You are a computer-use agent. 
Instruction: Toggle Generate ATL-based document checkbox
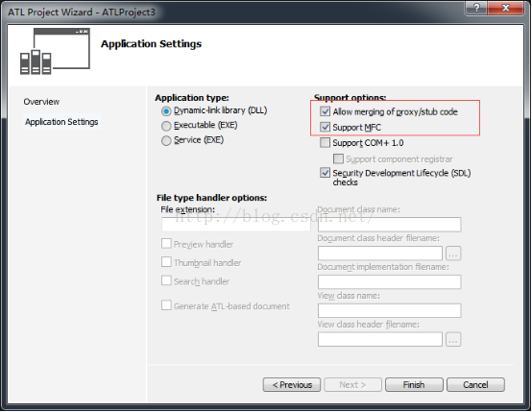point(166,305)
